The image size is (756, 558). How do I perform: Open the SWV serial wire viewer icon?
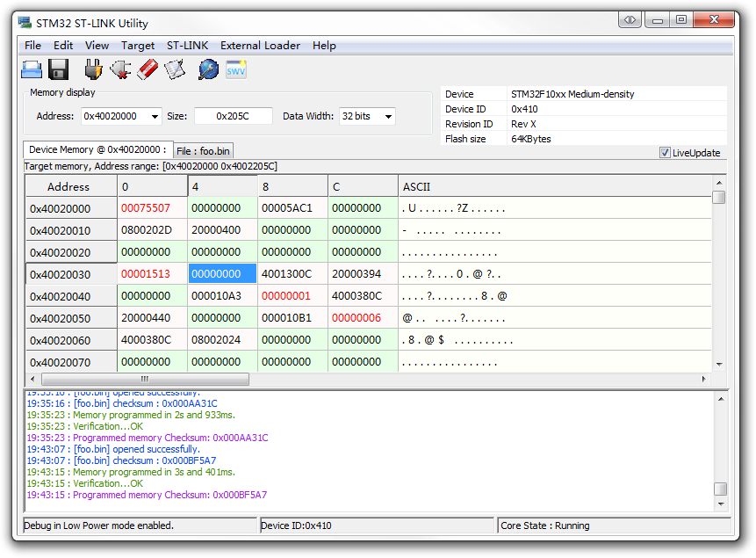point(236,70)
